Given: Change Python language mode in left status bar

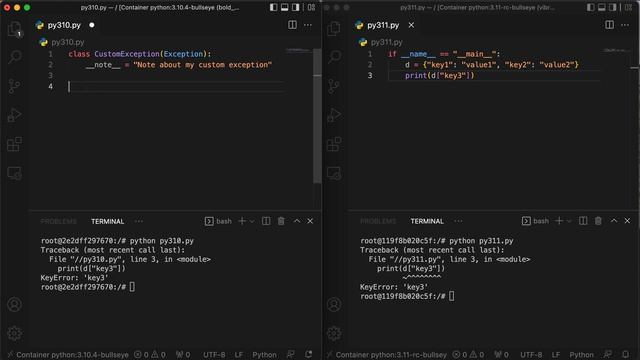Looking at the screenshot, I should (x=264, y=355).
